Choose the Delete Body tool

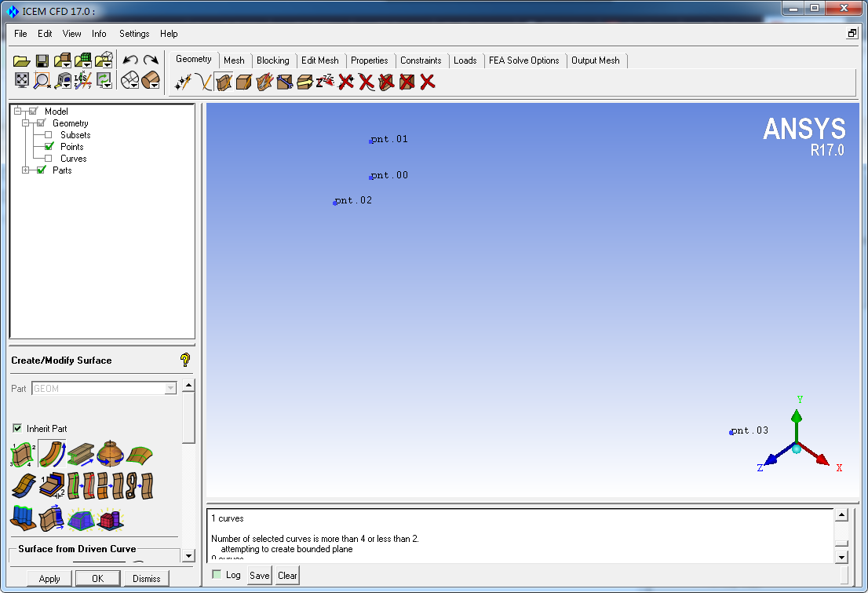[x=407, y=82]
